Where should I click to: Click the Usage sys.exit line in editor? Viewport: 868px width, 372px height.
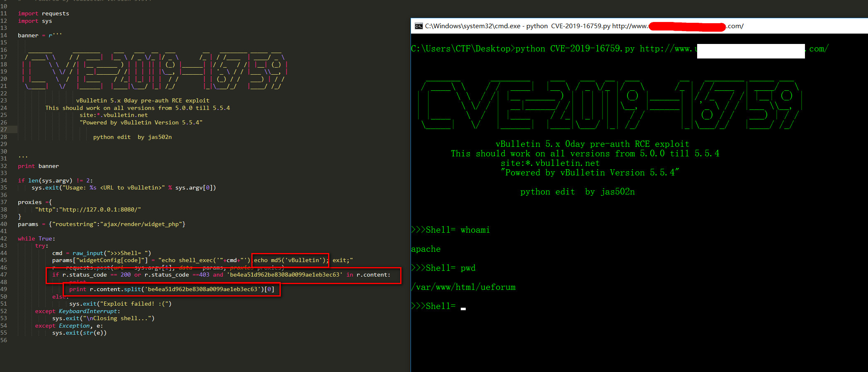pos(124,188)
